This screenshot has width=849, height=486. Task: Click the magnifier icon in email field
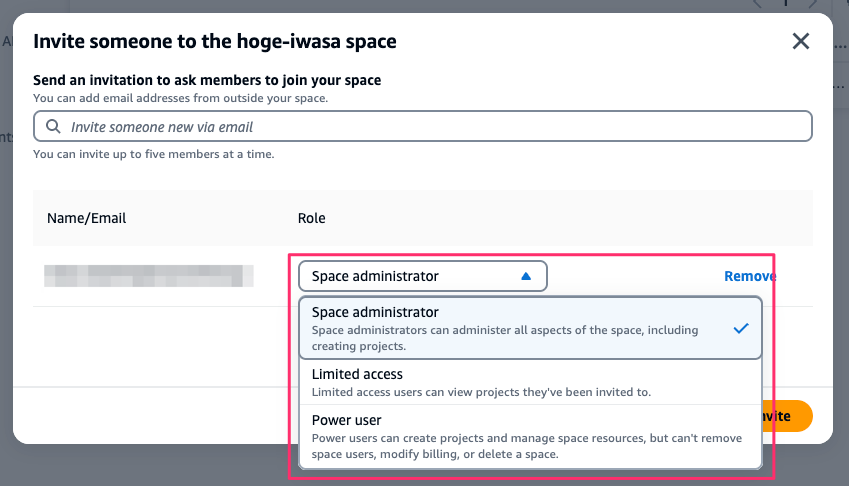pyautogui.click(x=53, y=127)
